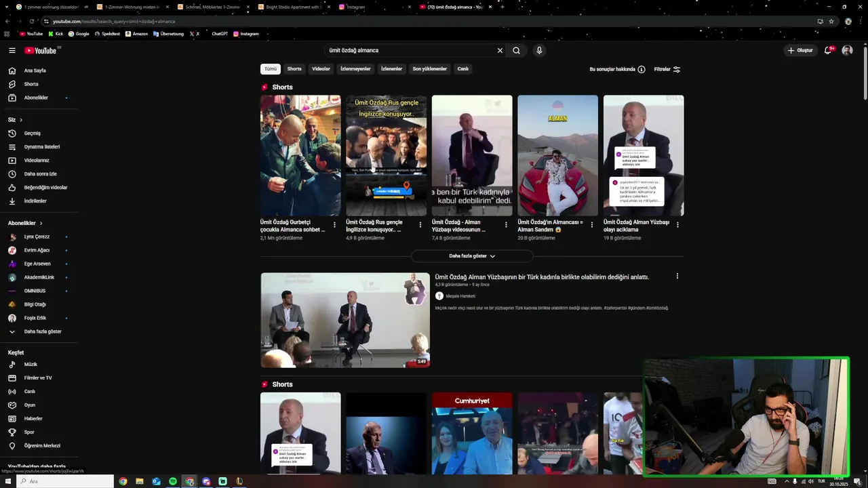
Task: Click Bu sonuçlar hakkında info link
Action: (617, 69)
